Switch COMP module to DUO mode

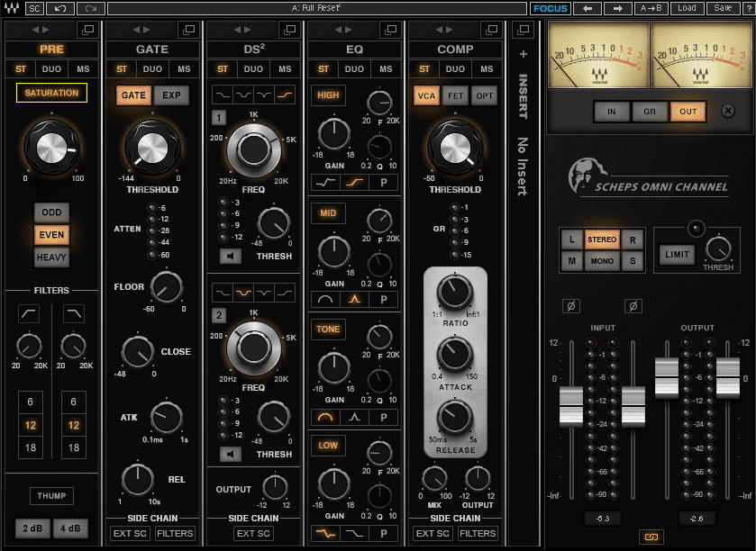(455, 68)
